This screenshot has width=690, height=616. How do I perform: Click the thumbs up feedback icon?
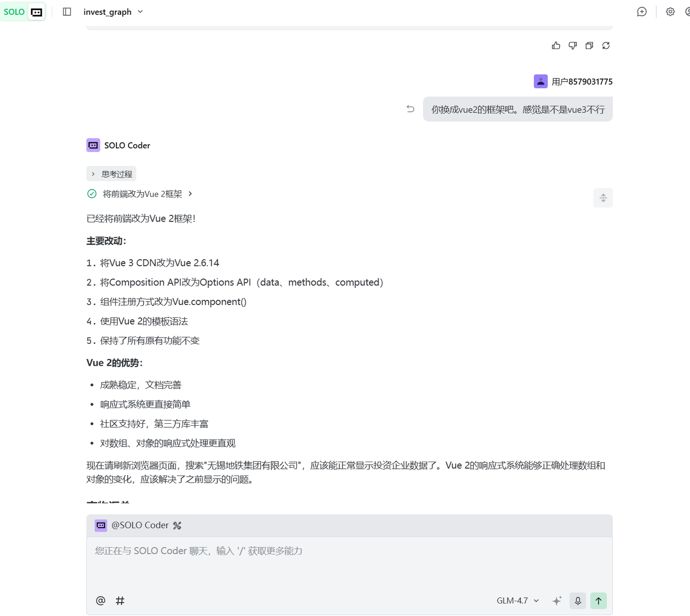[x=556, y=46]
